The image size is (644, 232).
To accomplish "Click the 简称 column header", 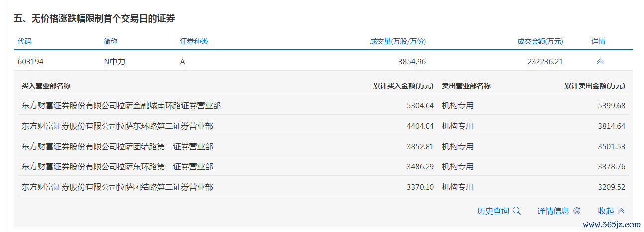I will click(110, 41).
